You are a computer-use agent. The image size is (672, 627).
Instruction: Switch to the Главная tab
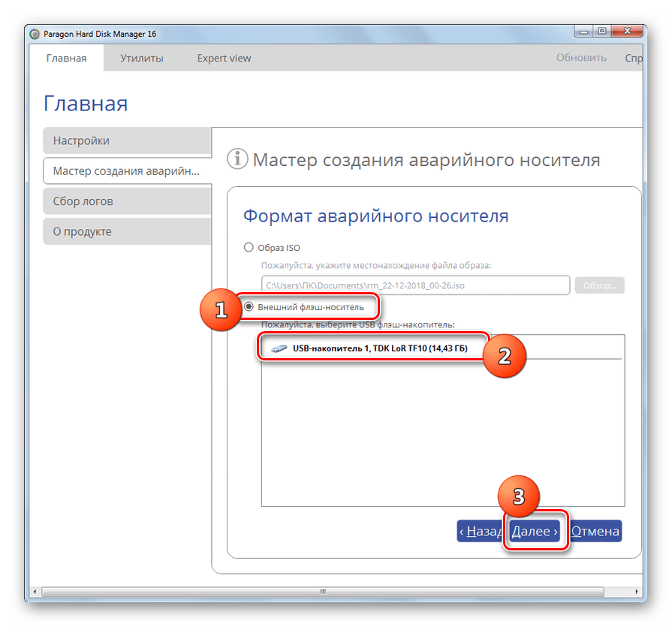66,58
